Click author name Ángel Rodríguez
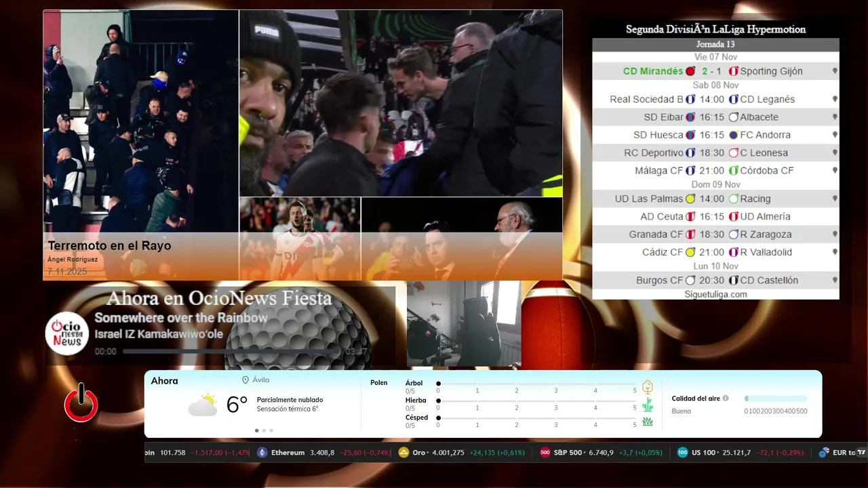Image resolution: width=868 pixels, height=488 pixels. [x=73, y=260]
